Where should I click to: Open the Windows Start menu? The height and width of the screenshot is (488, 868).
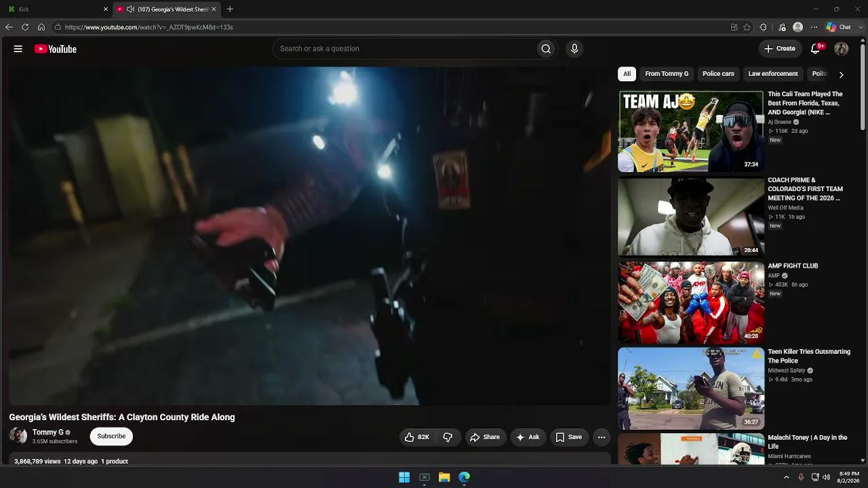click(x=404, y=477)
